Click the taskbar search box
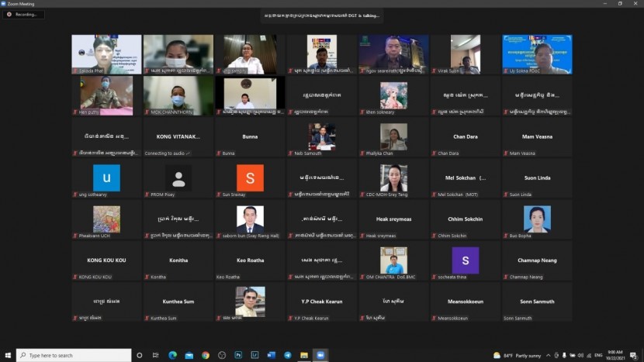 [x=74, y=355]
